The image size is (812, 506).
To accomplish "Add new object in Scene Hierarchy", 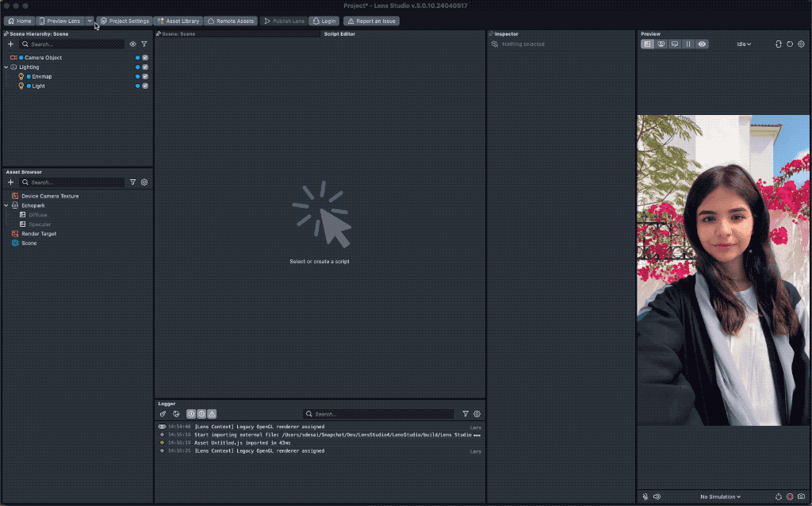I will coord(10,44).
